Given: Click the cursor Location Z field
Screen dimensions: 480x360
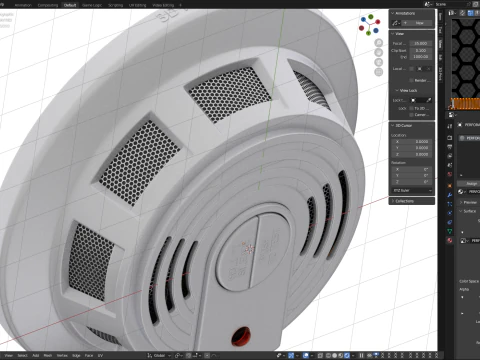Looking at the screenshot, I should 412,154.
